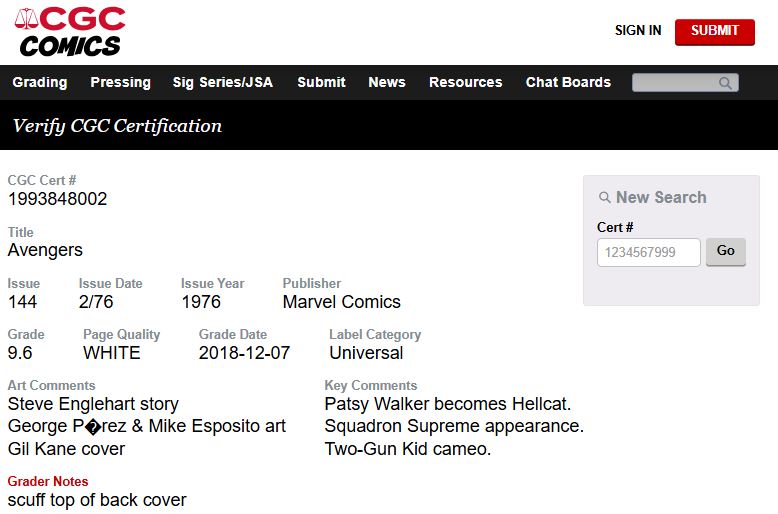The width and height of the screenshot is (778, 514).
Task: Click the New Search magnifier icon
Action: point(605,198)
